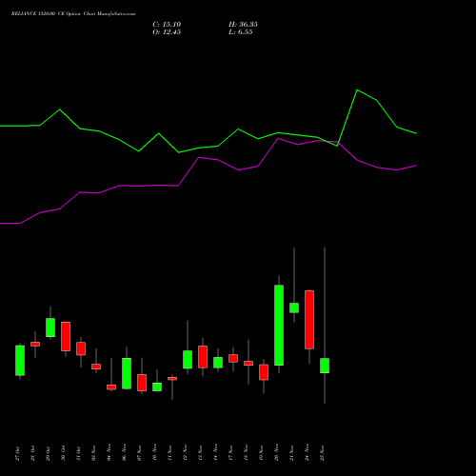
Task: Click the 21 Nov date label
Action: coord(291,453)
